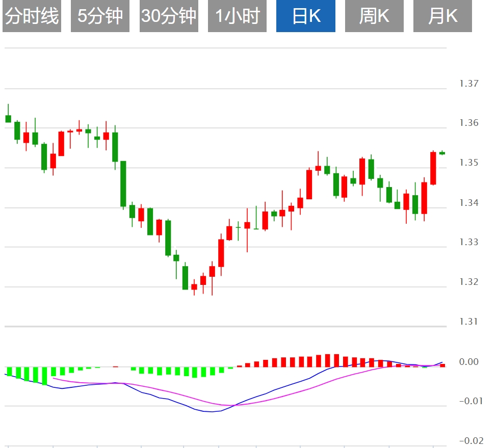Click the blue MACD line at its lowest point

[x=212, y=411]
